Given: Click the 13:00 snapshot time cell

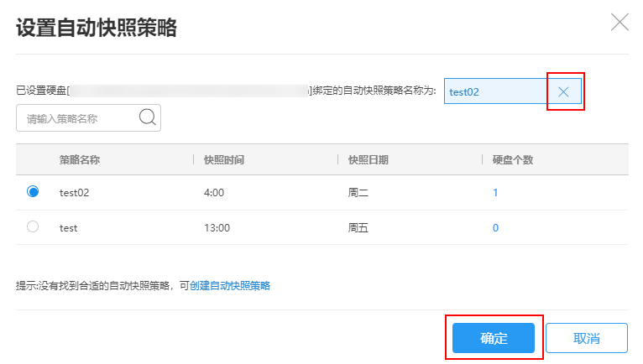Looking at the screenshot, I should click(x=217, y=228).
